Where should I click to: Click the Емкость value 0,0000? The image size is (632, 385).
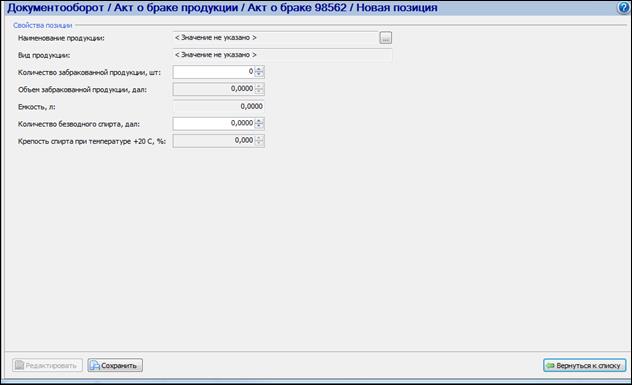pos(252,106)
